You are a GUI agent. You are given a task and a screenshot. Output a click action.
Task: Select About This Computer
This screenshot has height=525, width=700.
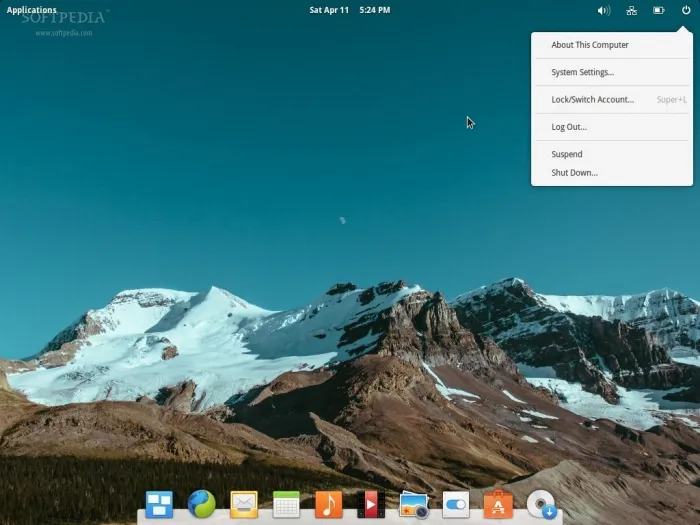coord(590,45)
